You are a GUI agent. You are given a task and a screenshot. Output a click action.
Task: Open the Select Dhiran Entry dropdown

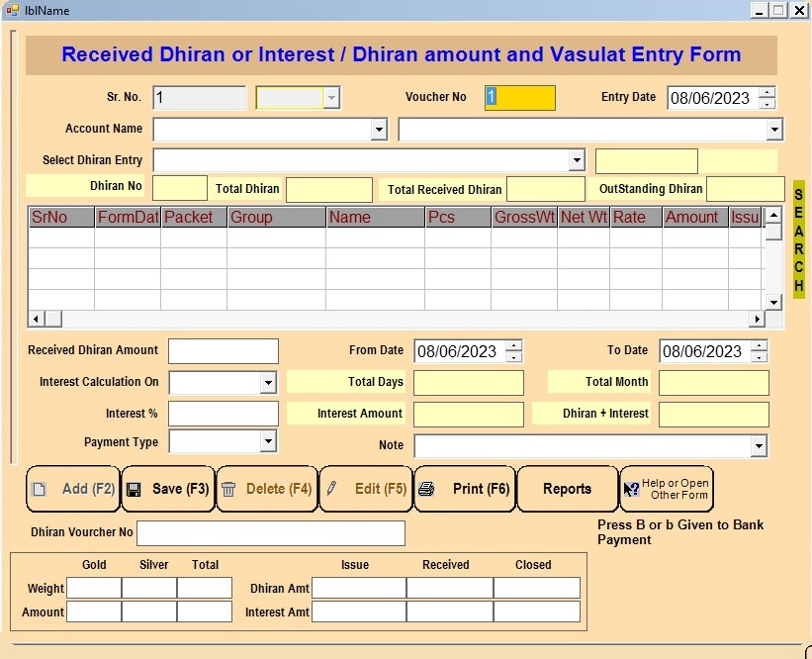click(x=576, y=161)
